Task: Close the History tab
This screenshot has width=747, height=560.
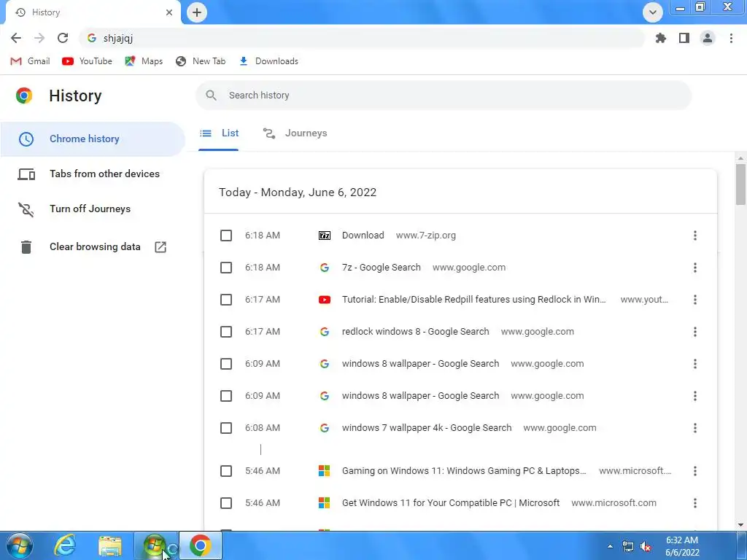Action: [x=169, y=12]
